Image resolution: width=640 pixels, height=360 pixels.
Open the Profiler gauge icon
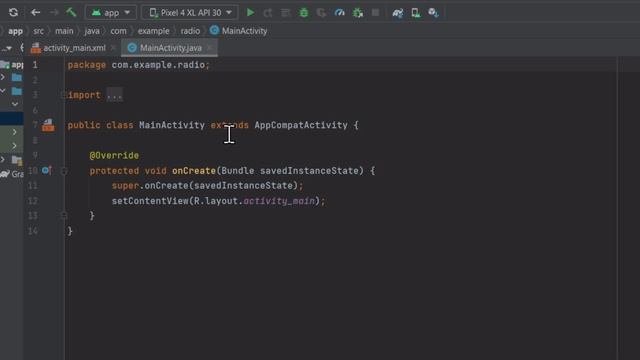point(339,13)
